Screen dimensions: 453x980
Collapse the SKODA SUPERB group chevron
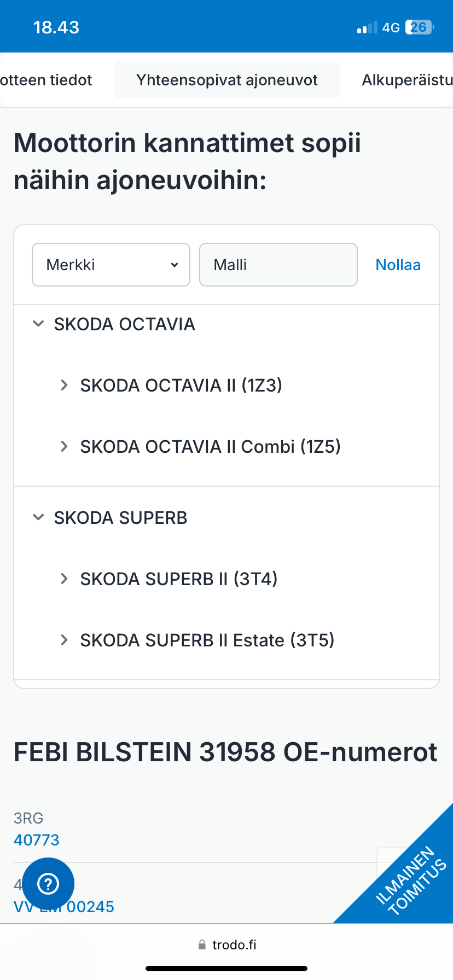tap(38, 517)
